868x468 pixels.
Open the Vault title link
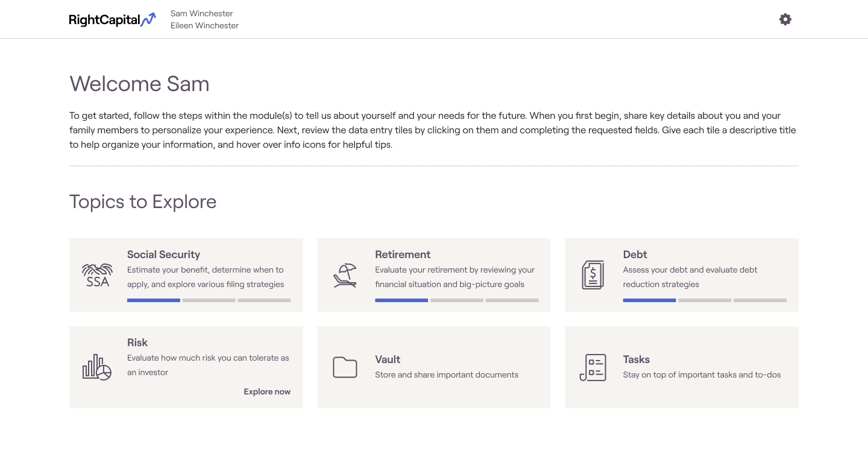coord(388,359)
